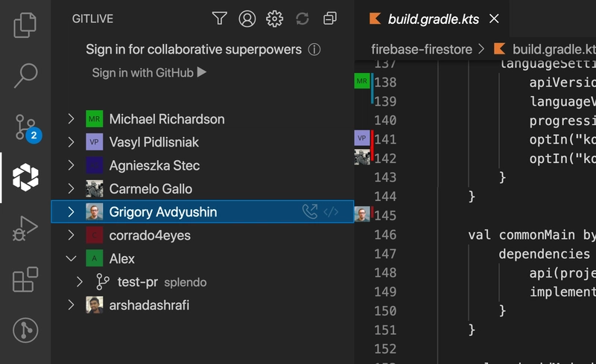Call Grigory Avdyushin with phone icon
The height and width of the screenshot is (364, 596).
(x=309, y=212)
